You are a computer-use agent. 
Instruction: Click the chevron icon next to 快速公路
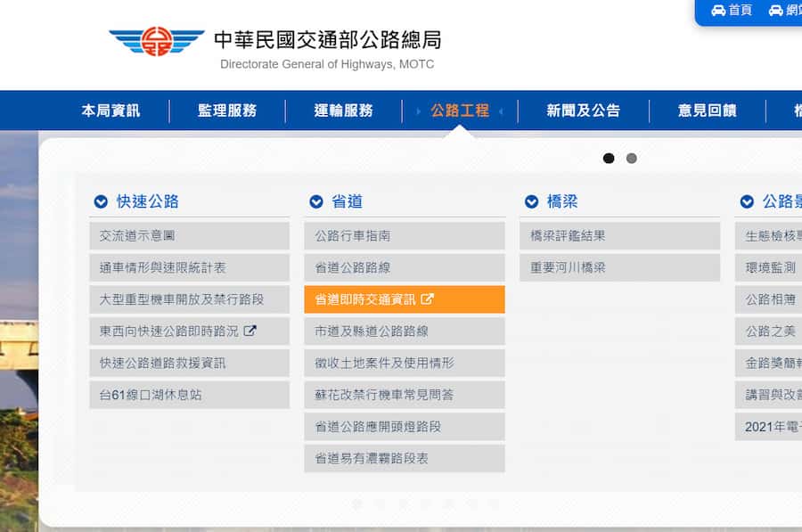101,201
